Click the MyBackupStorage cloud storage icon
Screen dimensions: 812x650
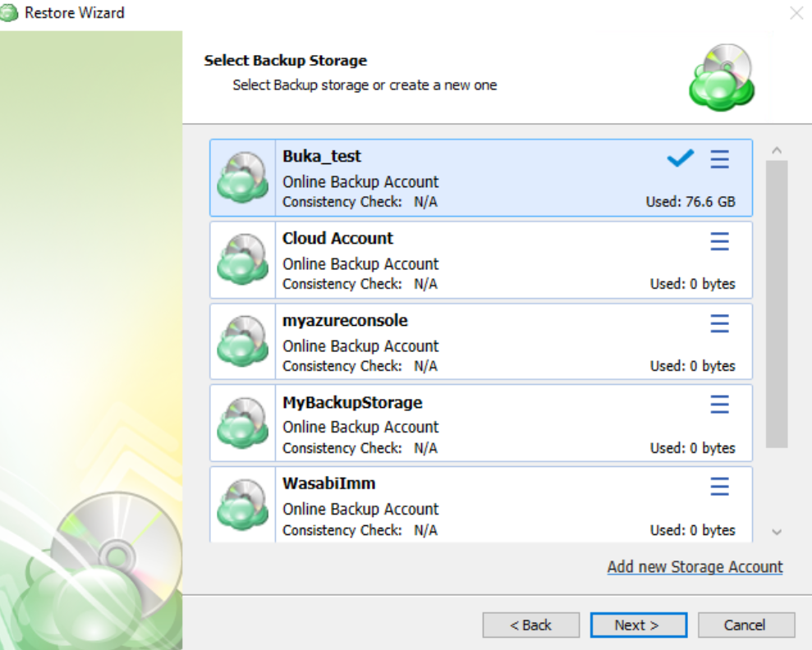point(242,423)
